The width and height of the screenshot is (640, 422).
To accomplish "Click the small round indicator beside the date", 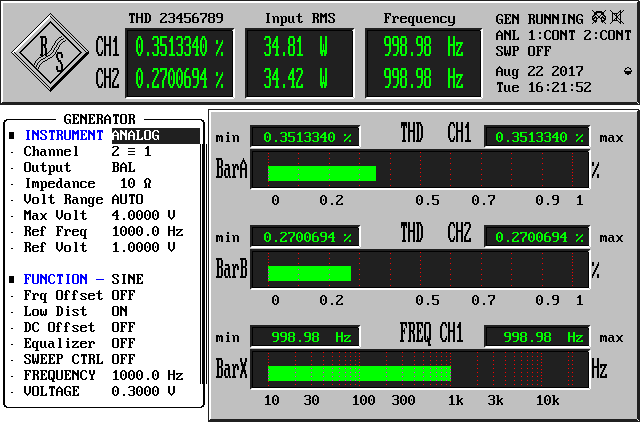I will [x=628, y=71].
